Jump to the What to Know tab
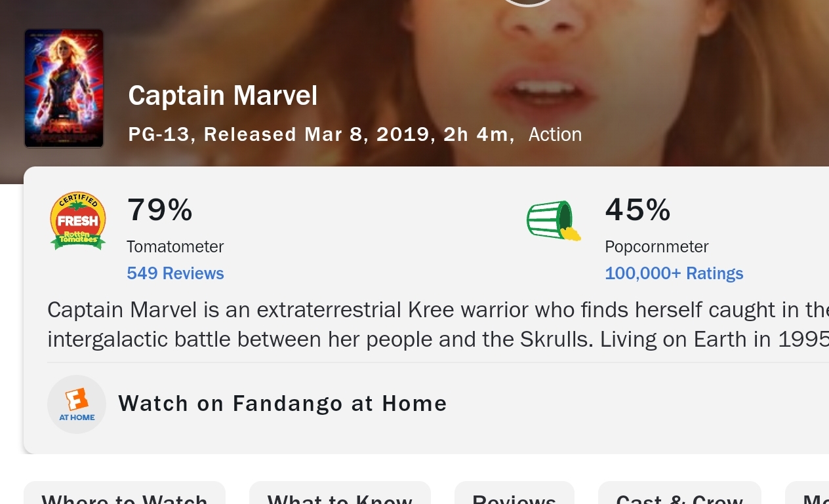This screenshot has width=829, height=504. (340, 496)
